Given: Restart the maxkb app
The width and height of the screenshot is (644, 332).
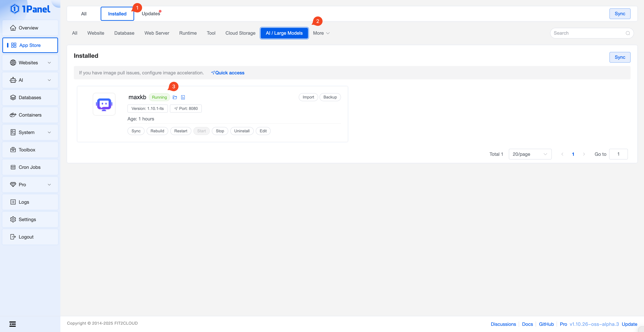Looking at the screenshot, I should point(181,131).
